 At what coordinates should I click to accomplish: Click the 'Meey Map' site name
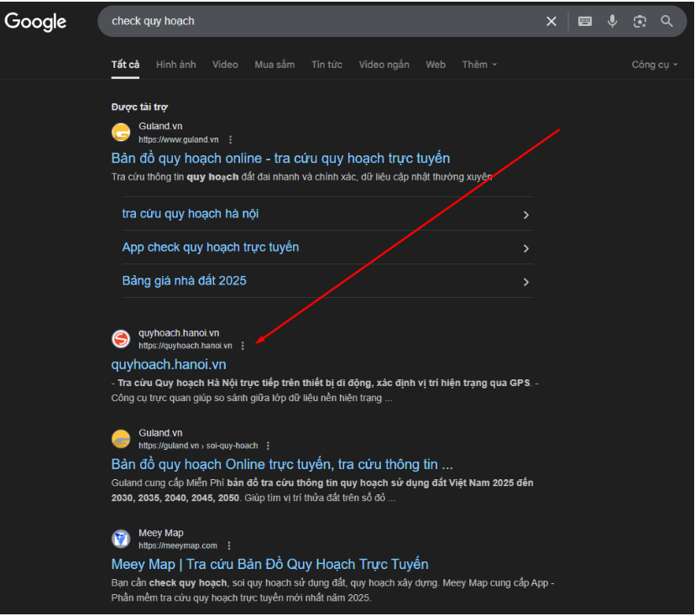point(161,533)
